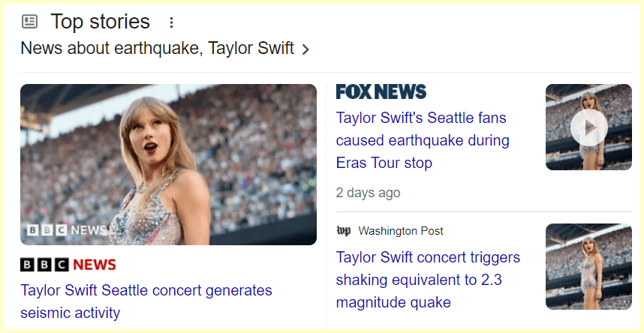
Task: Click the 'Top stories' heading
Action: [x=100, y=22]
